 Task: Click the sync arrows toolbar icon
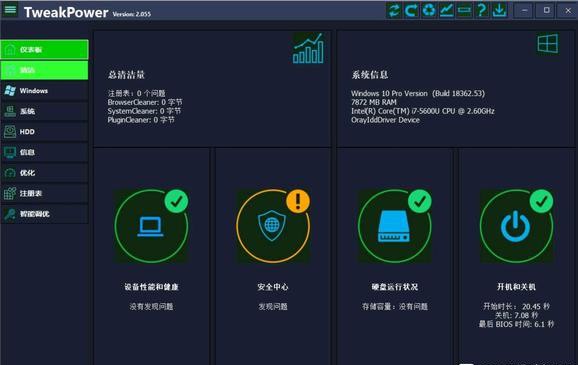click(x=394, y=10)
